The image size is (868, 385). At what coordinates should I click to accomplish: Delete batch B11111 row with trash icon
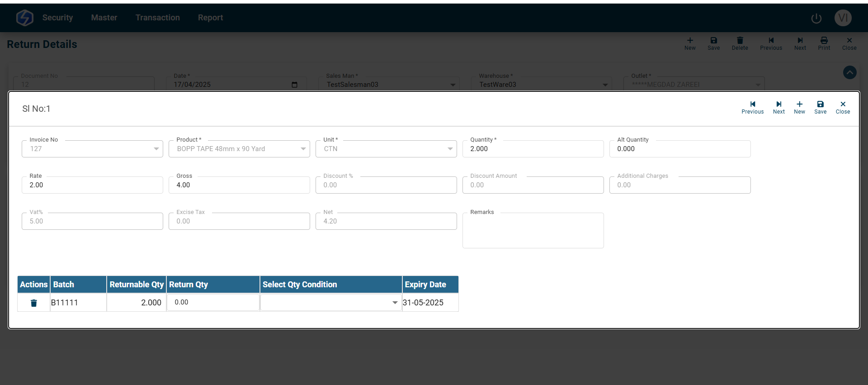[x=34, y=303]
